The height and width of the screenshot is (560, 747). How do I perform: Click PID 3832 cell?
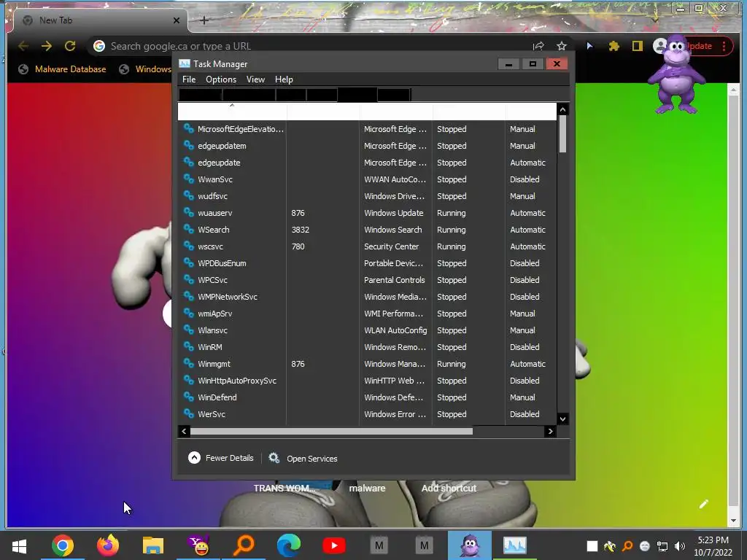point(300,230)
